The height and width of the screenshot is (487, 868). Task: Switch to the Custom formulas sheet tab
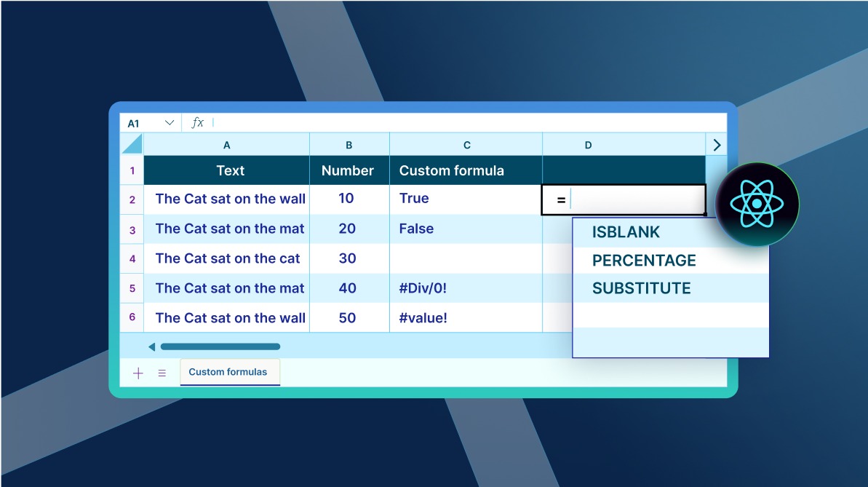(228, 372)
